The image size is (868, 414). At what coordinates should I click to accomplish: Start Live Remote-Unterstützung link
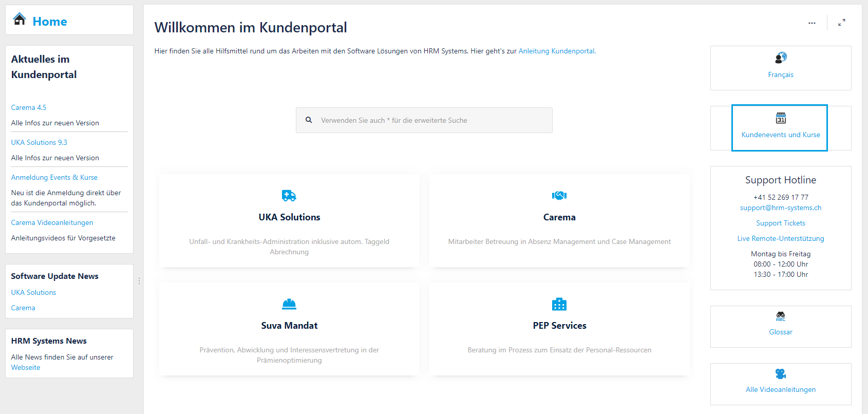pos(781,239)
